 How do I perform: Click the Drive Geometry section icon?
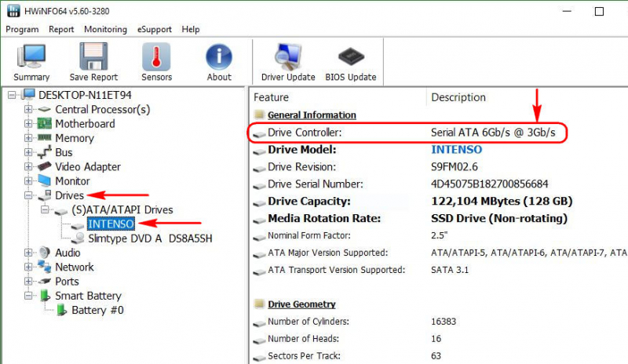coord(259,304)
